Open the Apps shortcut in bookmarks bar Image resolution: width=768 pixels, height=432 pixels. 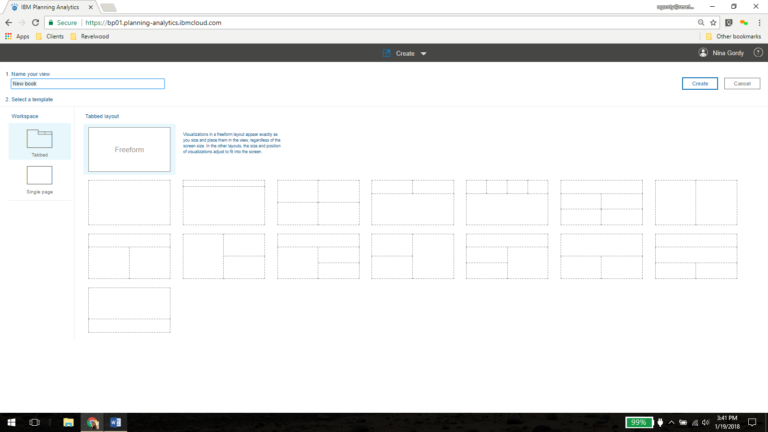coord(17,36)
